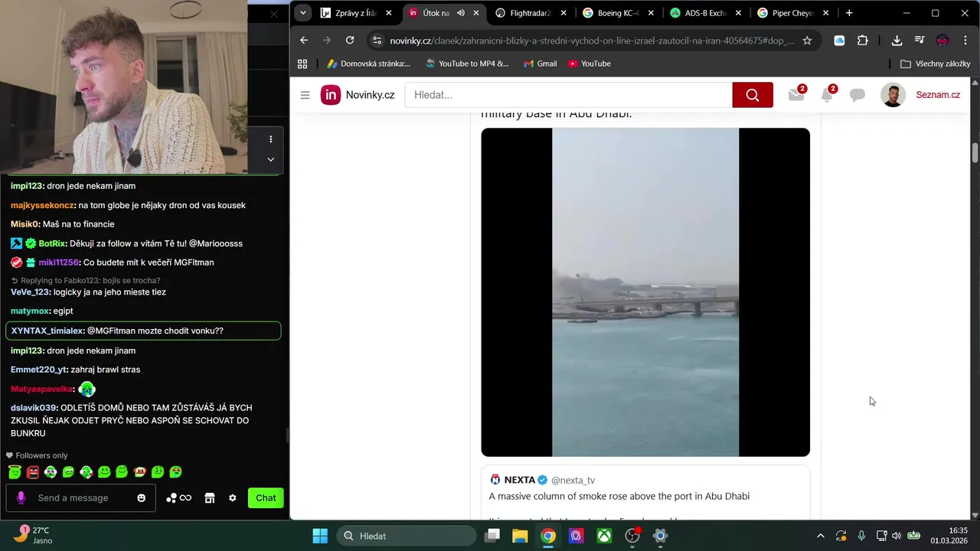Image resolution: width=980 pixels, height=551 pixels.
Task: Close the Flightradar24 tab
Action: 563,13
